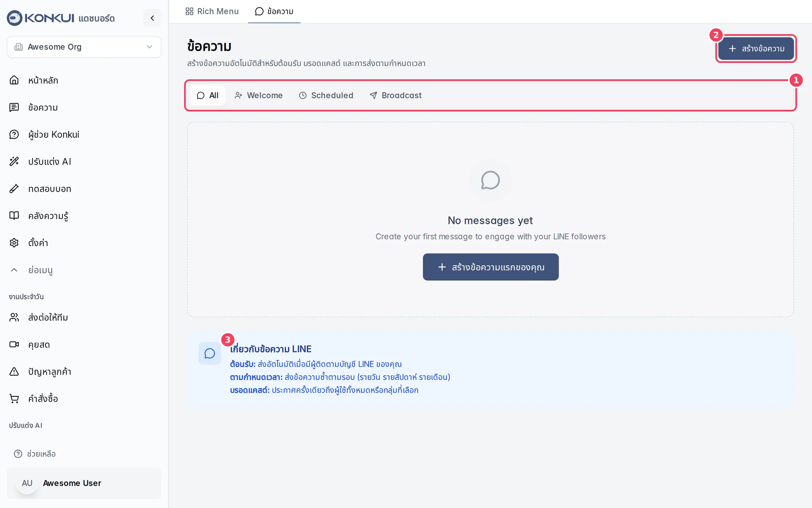Click สร้างข้อความแรกของคุณ button
This screenshot has width=812, height=508.
click(x=491, y=267)
